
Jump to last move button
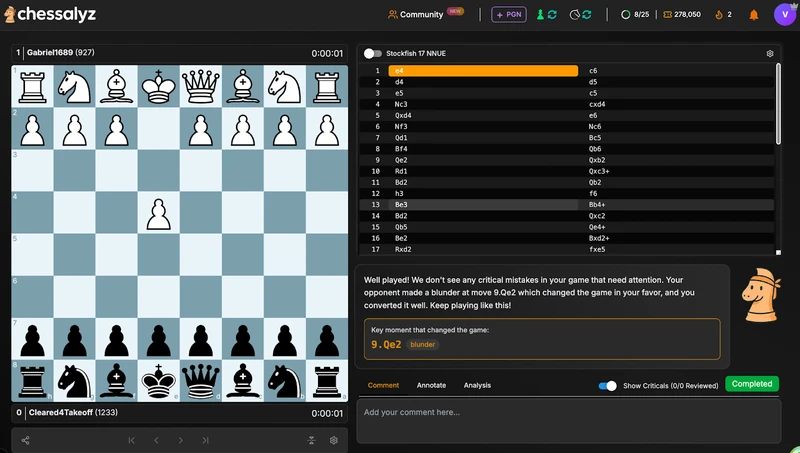(x=205, y=440)
